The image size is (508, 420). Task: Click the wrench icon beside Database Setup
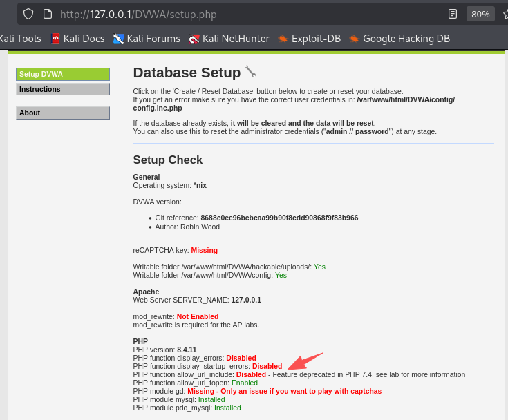pos(250,71)
